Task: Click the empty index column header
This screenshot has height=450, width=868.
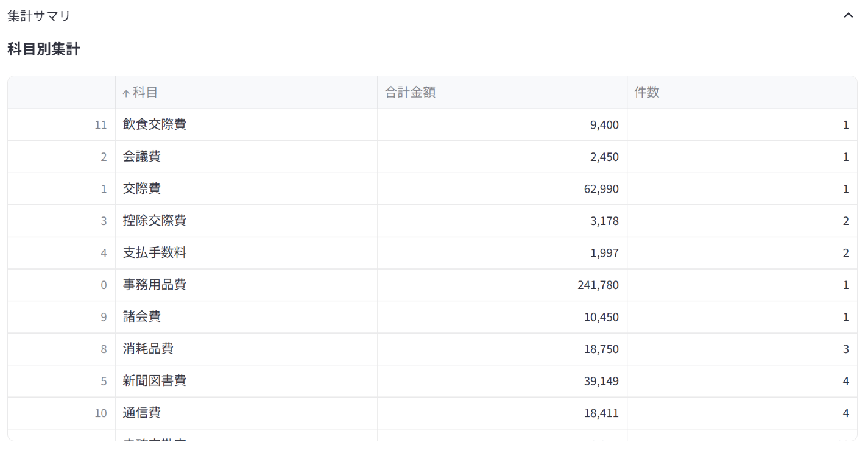Action: point(62,93)
